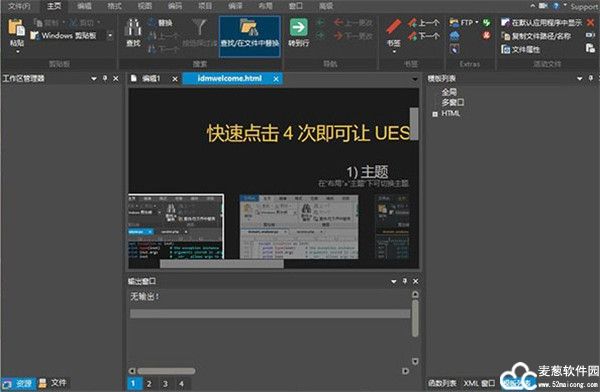
Task: Open the 书签 dropdown arrow under bookmark icon
Action: [394, 51]
